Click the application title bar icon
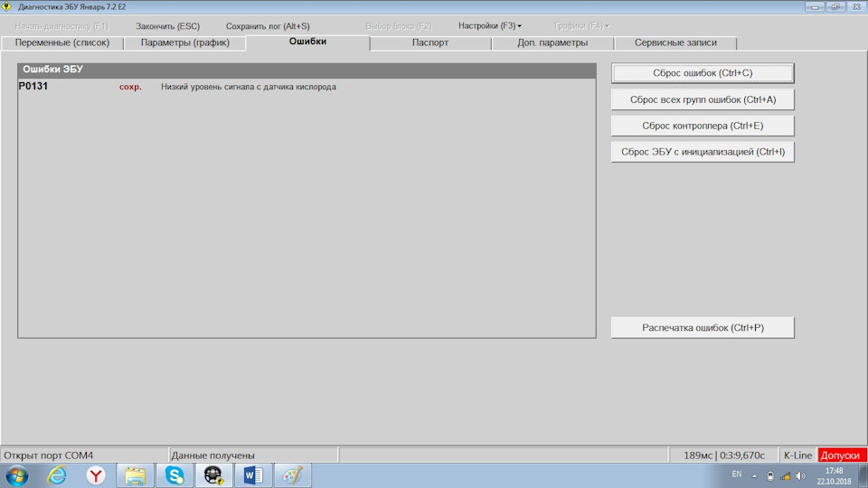This screenshot has height=488, width=868. coord(6,6)
